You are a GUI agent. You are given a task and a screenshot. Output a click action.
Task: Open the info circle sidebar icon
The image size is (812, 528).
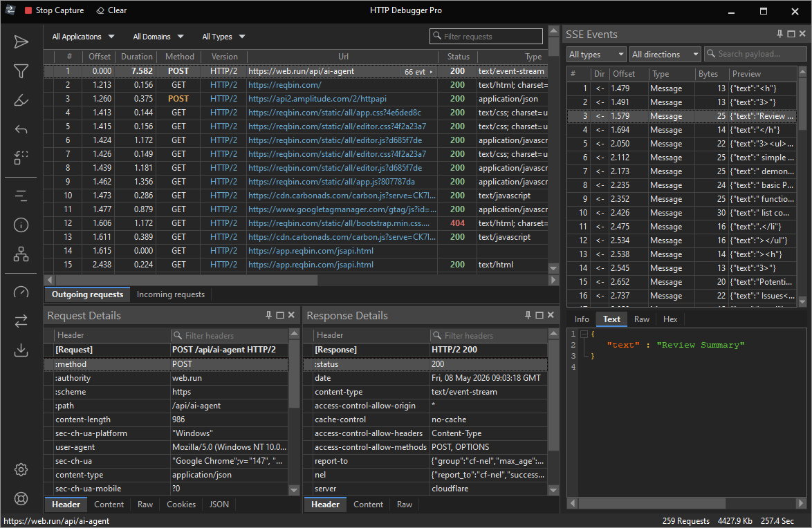[21, 225]
